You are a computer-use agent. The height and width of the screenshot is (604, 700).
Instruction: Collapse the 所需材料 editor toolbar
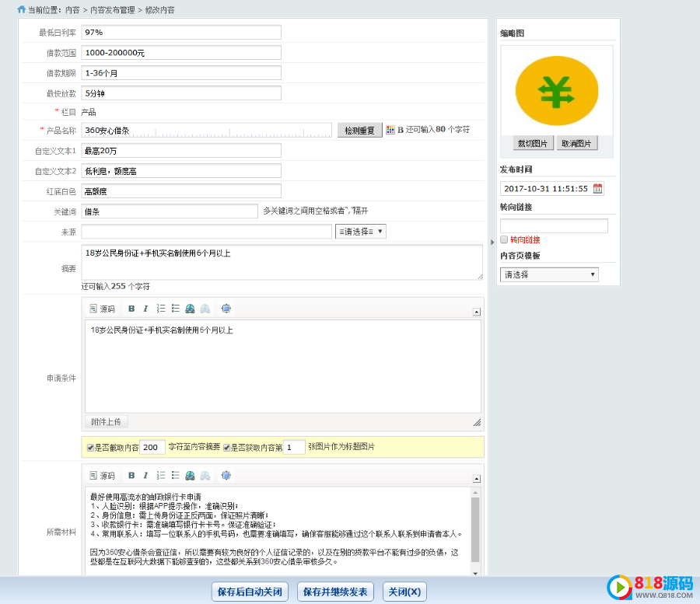(x=476, y=479)
